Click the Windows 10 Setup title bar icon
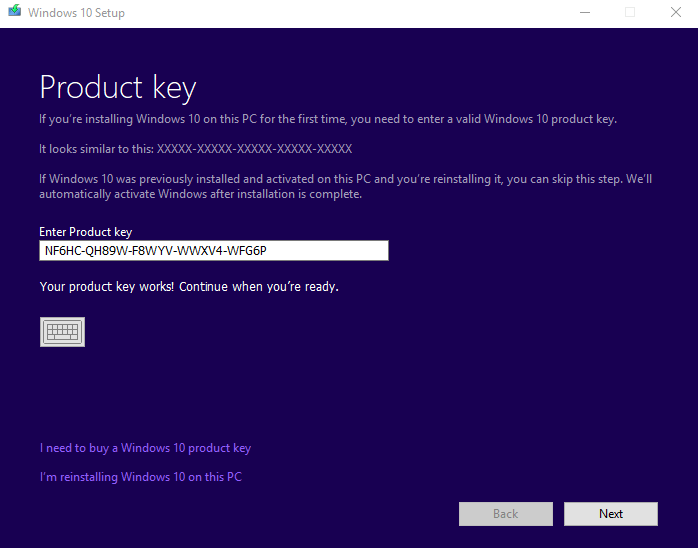698x548 pixels. tap(15, 11)
